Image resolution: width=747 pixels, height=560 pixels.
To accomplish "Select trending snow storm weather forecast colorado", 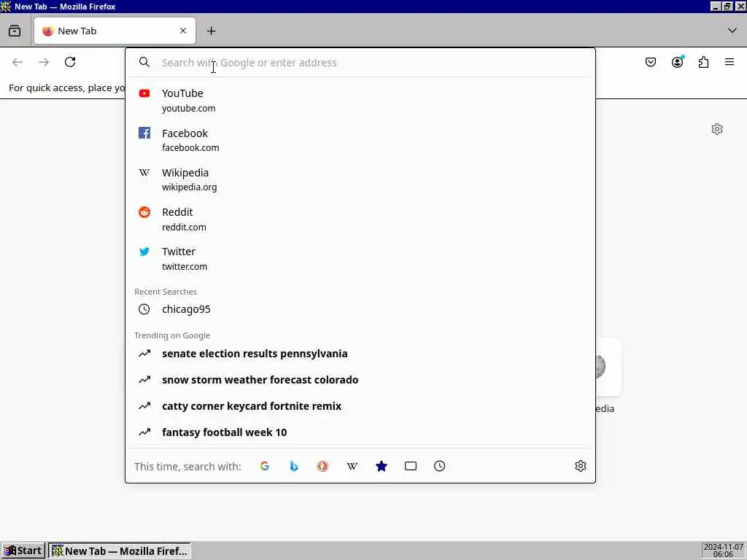I will point(360,380).
